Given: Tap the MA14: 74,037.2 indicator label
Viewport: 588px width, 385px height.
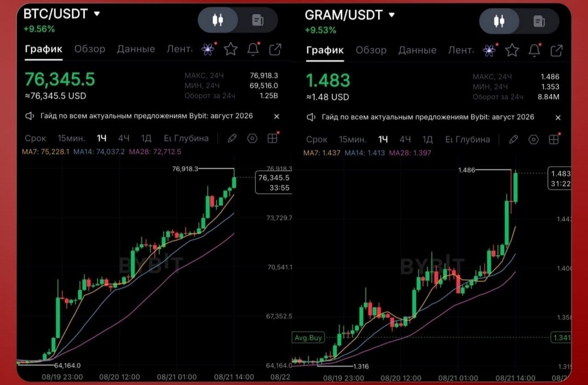Looking at the screenshot, I should pos(99,152).
